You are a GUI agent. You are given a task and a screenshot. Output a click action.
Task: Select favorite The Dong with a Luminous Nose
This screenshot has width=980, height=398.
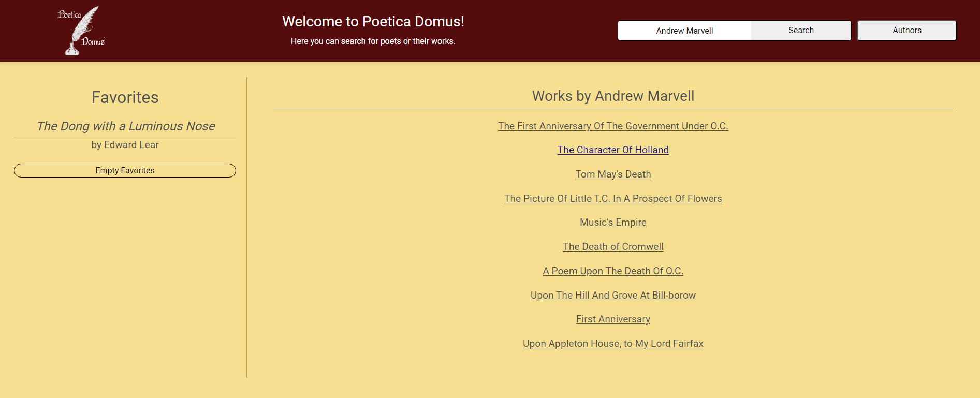click(x=126, y=126)
